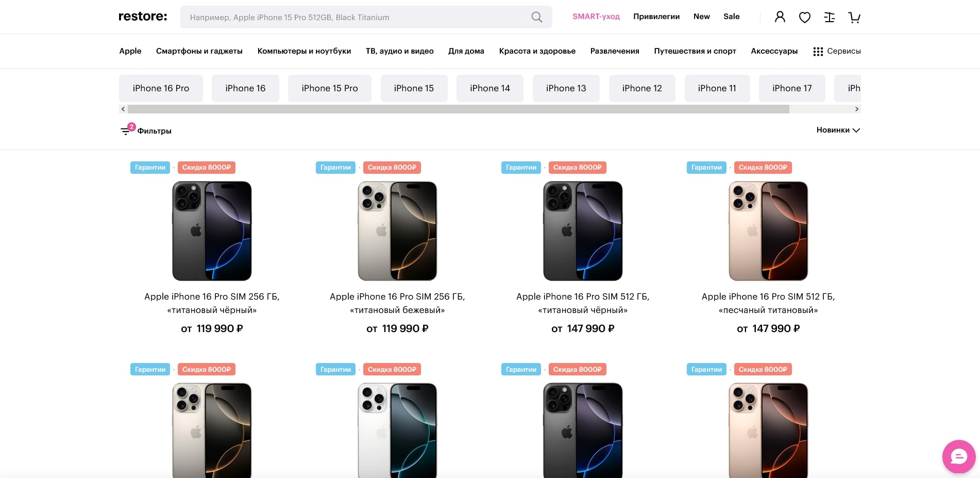Expand the Новинки sort dropdown
980x478 pixels.
click(838, 130)
